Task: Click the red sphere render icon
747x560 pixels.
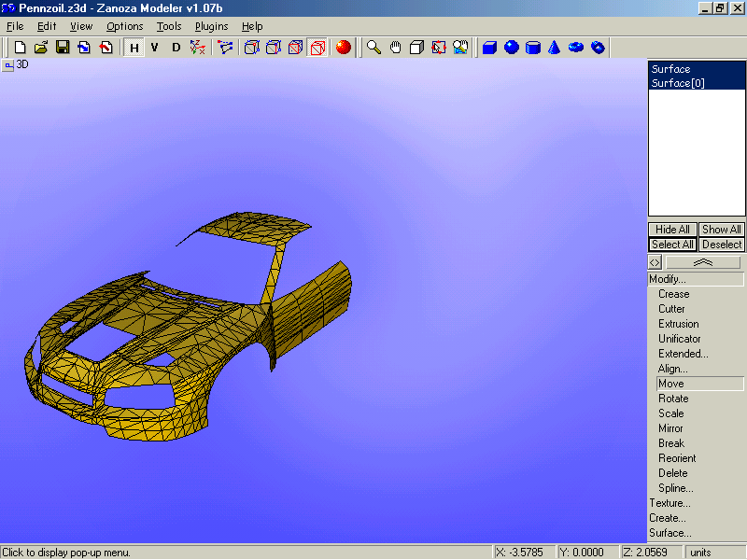Action: point(344,48)
